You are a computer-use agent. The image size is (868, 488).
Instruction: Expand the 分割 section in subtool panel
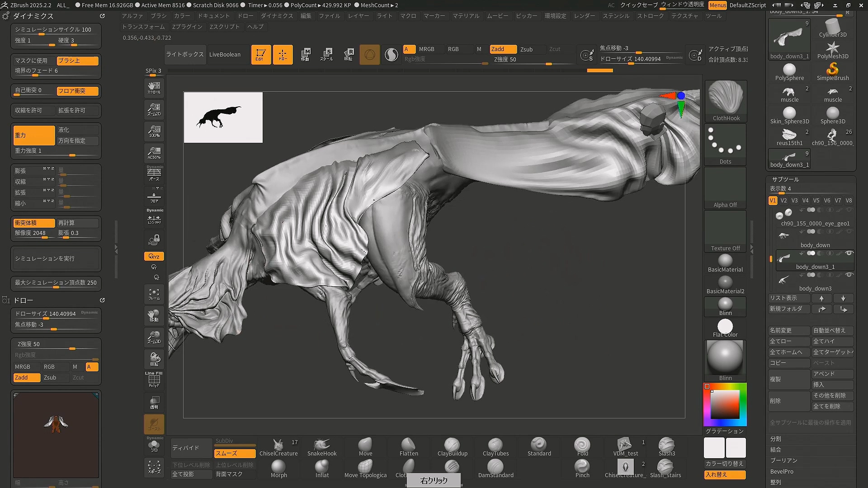pyautogui.click(x=776, y=439)
